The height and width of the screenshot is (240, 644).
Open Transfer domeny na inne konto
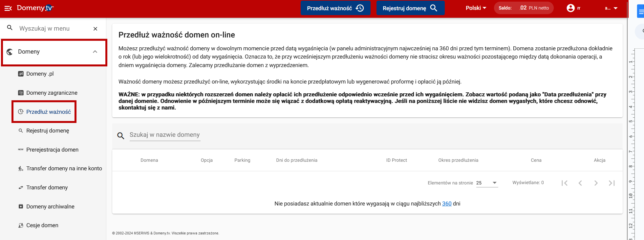[64, 168]
